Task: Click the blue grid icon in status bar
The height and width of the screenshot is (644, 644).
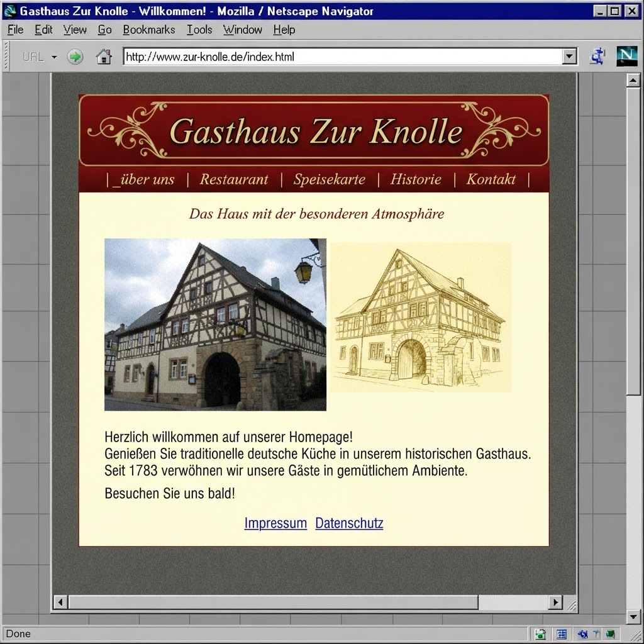Action: tap(562, 634)
